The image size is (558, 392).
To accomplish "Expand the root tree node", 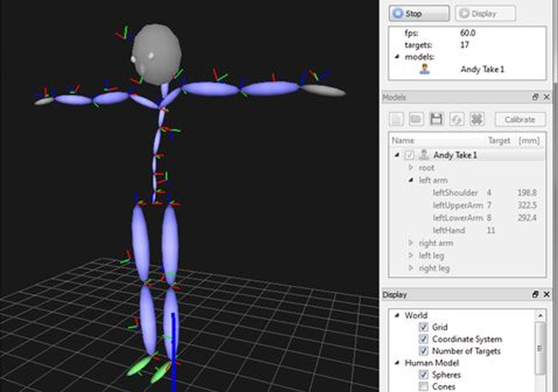I will click(x=411, y=168).
